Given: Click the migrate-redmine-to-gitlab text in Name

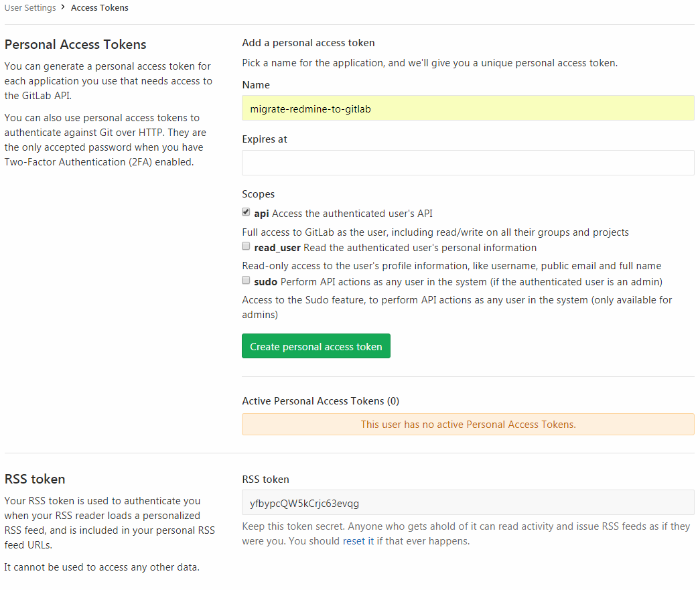Looking at the screenshot, I should 309,108.
